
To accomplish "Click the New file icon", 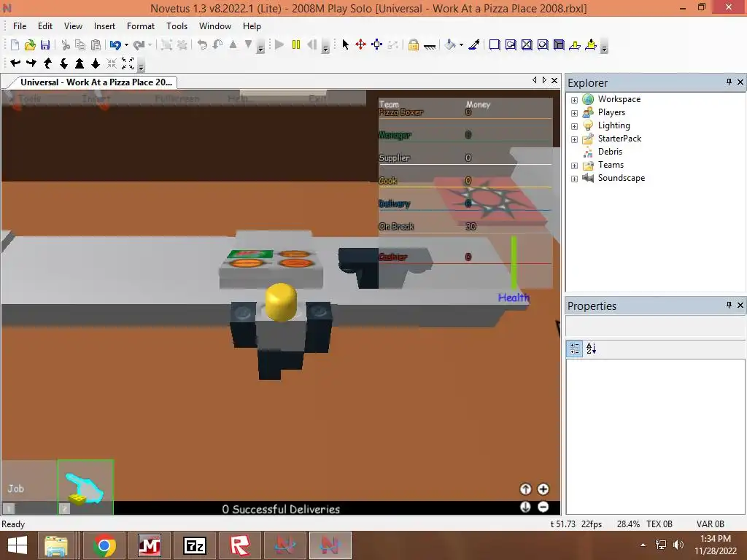I will 15,44.
